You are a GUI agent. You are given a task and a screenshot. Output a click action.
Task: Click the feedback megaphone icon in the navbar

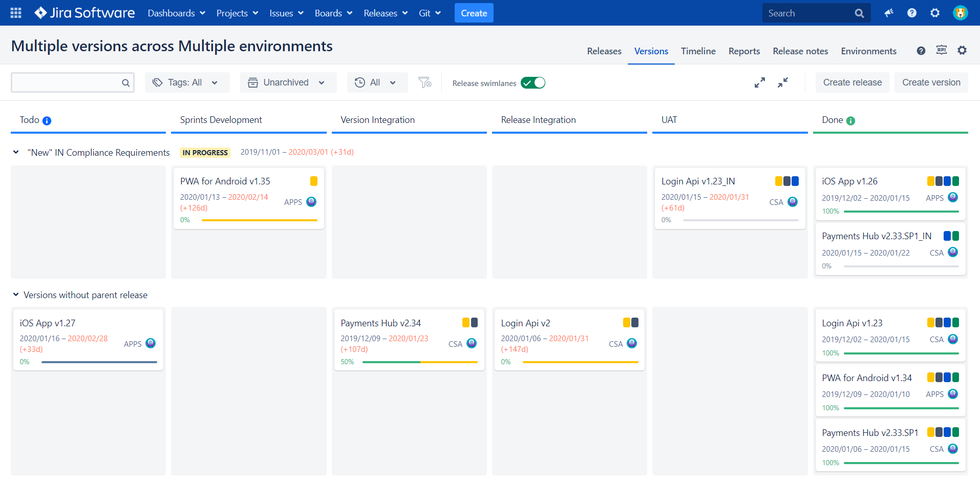click(888, 13)
